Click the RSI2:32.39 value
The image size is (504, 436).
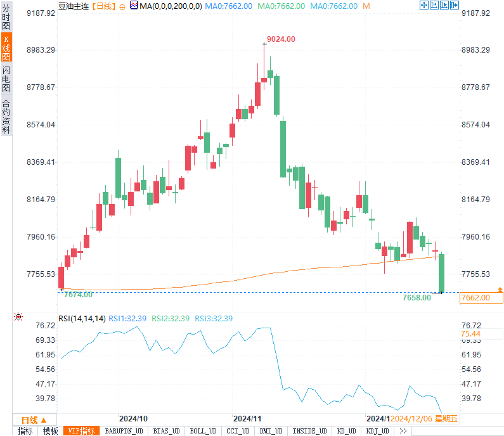click(171, 318)
